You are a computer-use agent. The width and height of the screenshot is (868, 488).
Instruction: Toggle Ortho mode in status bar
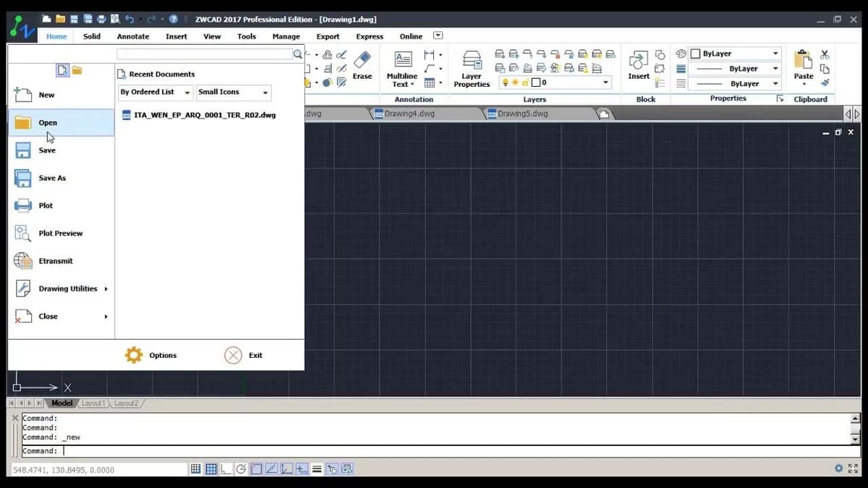[x=226, y=469]
